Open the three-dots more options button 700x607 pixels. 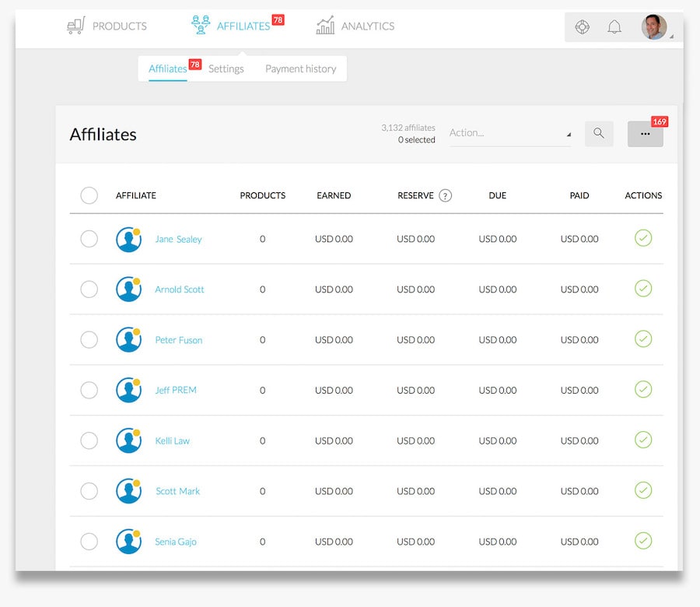(x=645, y=134)
